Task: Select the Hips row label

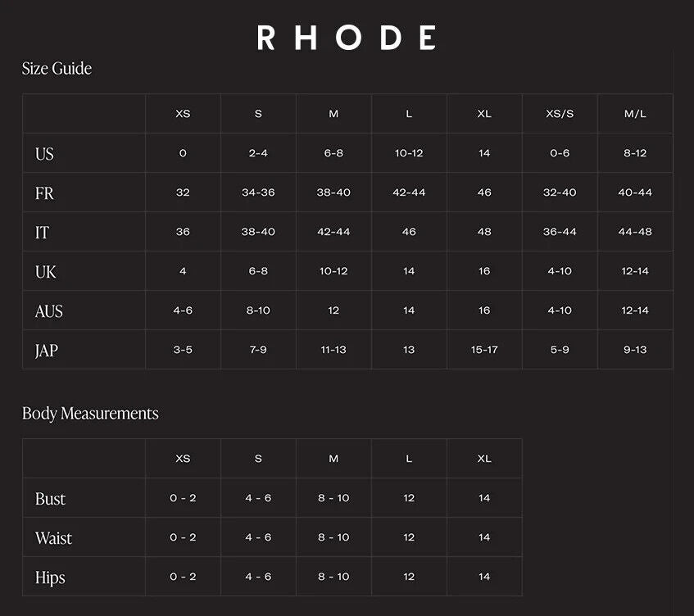Action: [50, 578]
